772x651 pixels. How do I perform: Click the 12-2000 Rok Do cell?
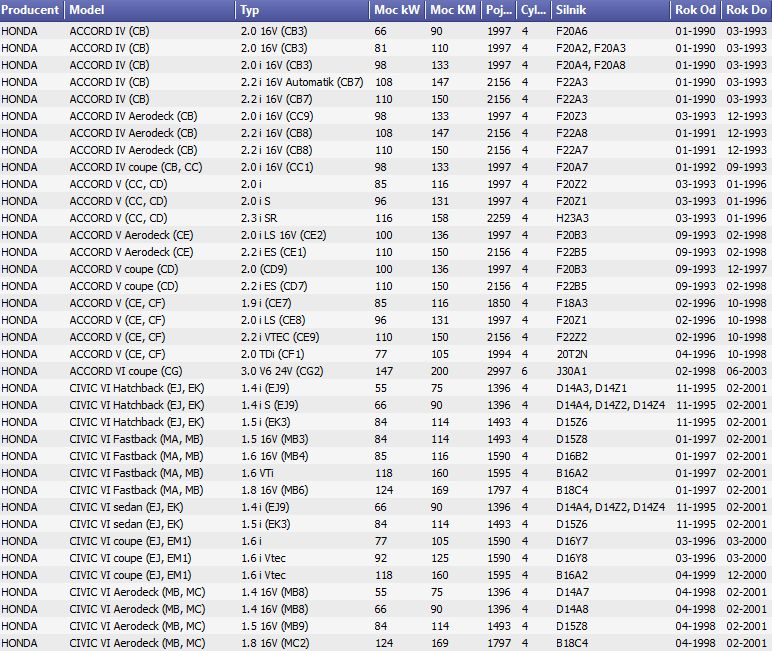[746, 575]
